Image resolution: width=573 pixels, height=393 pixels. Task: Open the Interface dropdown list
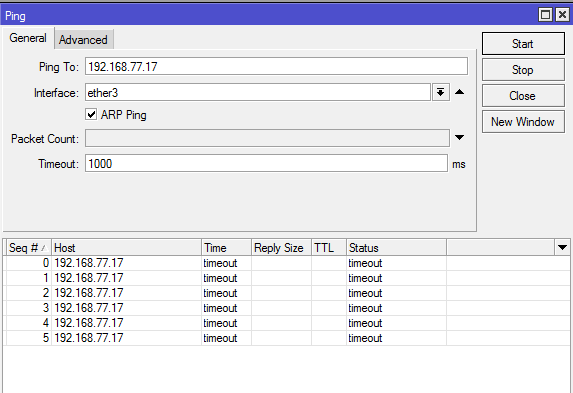[440, 92]
